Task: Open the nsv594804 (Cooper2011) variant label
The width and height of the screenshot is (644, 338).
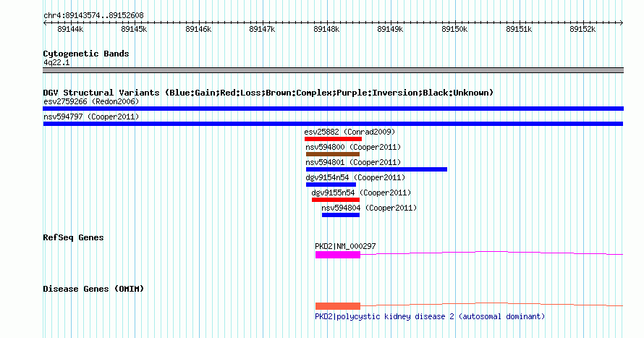Action: [x=369, y=208]
